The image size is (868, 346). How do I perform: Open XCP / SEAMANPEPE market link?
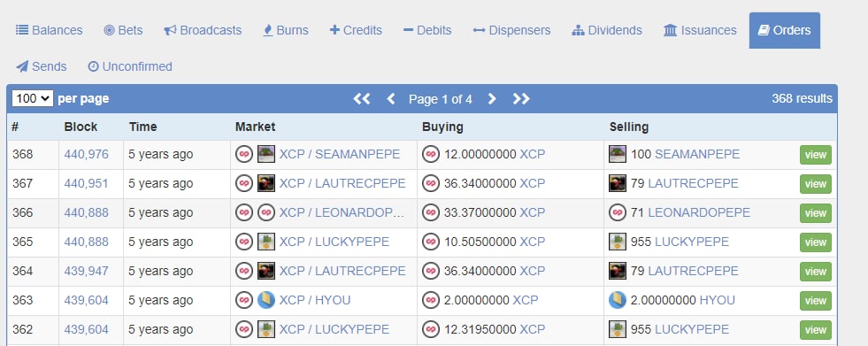pos(340,154)
